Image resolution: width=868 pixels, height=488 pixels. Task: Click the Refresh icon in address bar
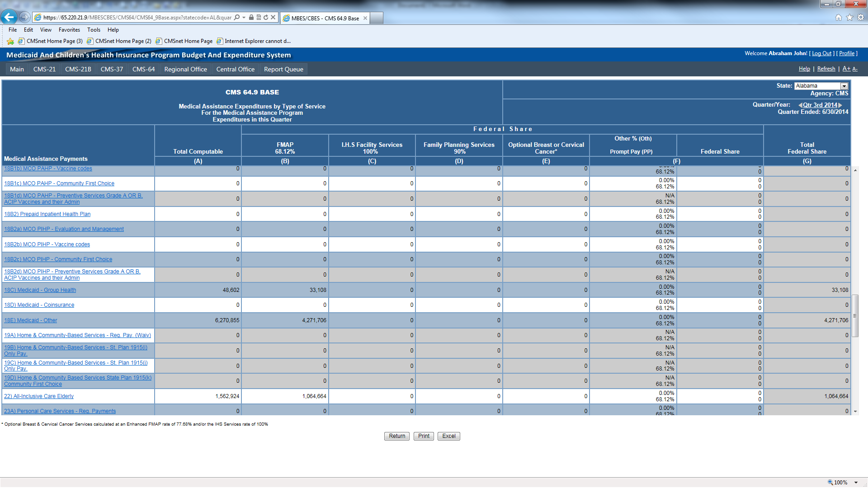coord(266,18)
